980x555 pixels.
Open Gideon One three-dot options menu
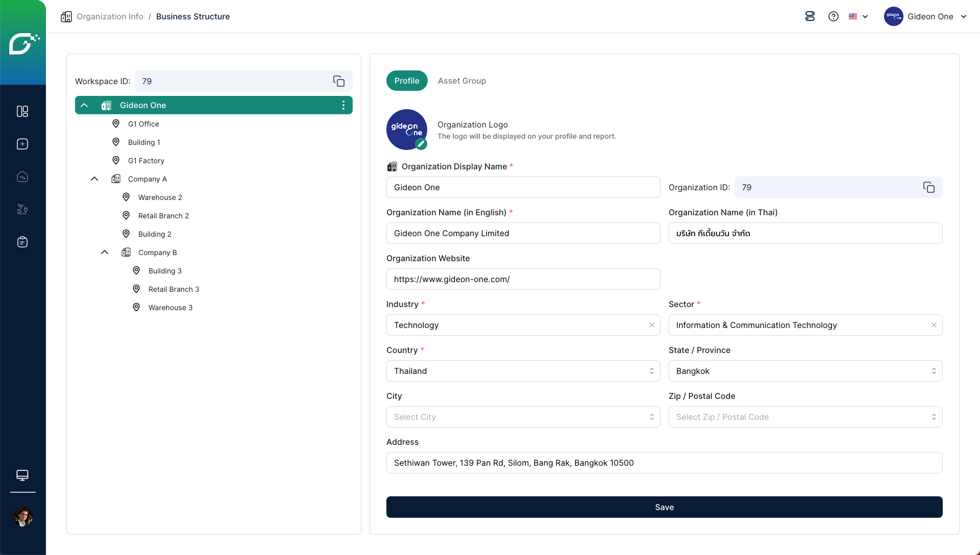coord(343,105)
